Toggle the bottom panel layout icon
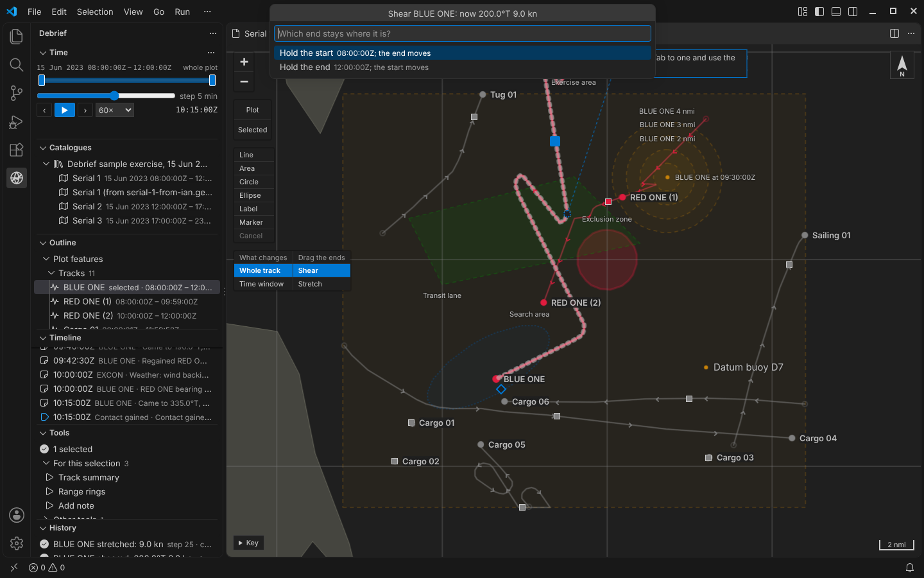Image resolution: width=924 pixels, height=578 pixels. click(x=836, y=12)
